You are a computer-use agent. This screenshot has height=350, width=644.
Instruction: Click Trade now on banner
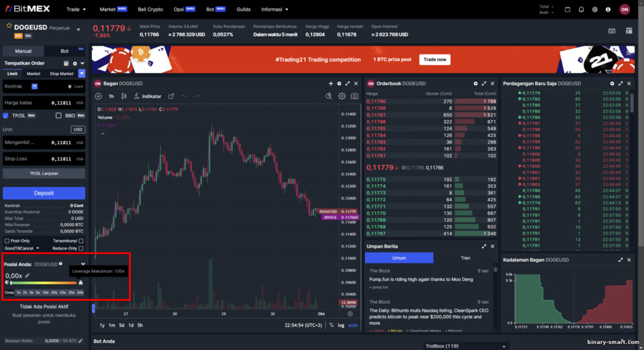[435, 60]
